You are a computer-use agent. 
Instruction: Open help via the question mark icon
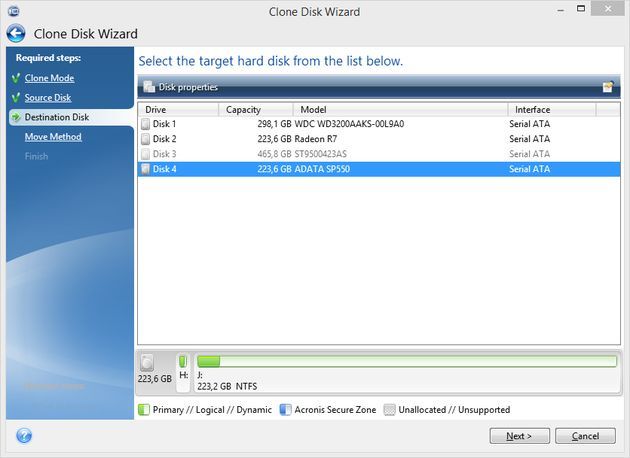24,436
